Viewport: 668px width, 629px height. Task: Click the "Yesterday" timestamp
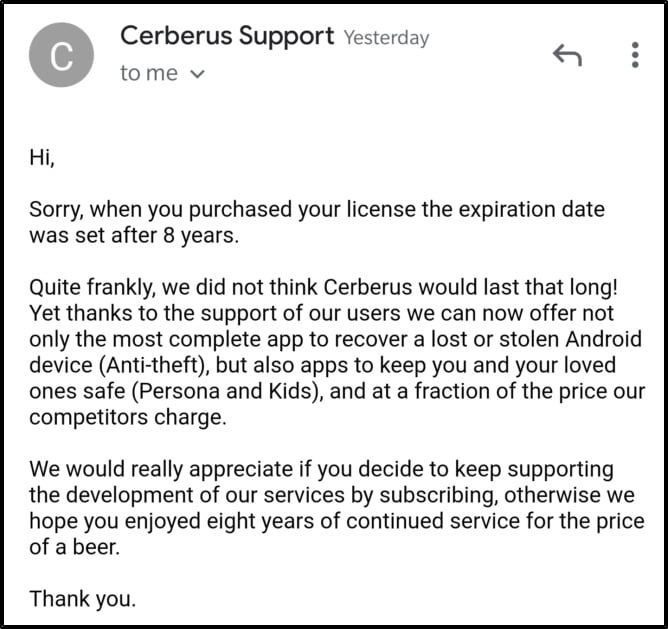coord(386,38)
